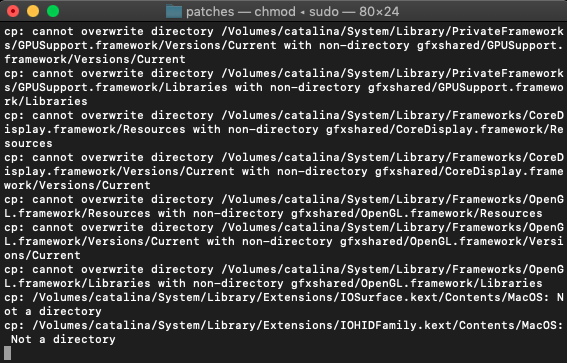Click 's/GPUSupport.framework/Versions/Current with' line
The height and width of the screenshot is (363, 567).
coord(284,45)
